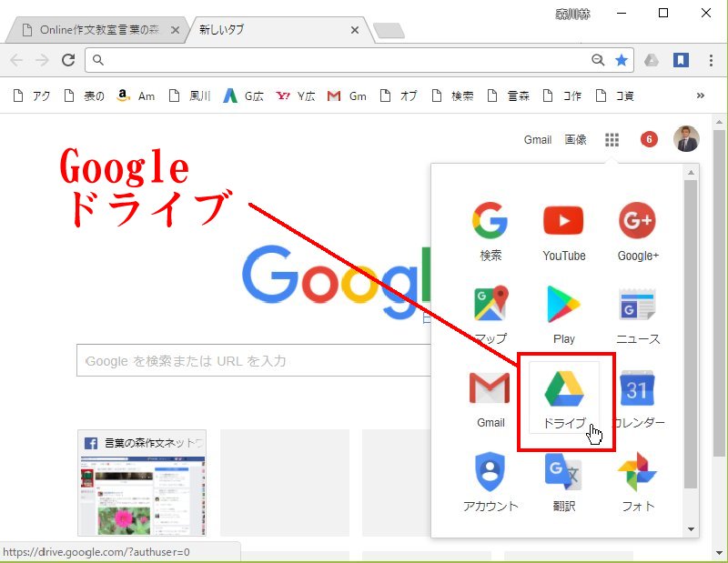Click the main page vertical scrollbar
The height and width of the screenshot is (563, 728).
[x=719, y=292]
